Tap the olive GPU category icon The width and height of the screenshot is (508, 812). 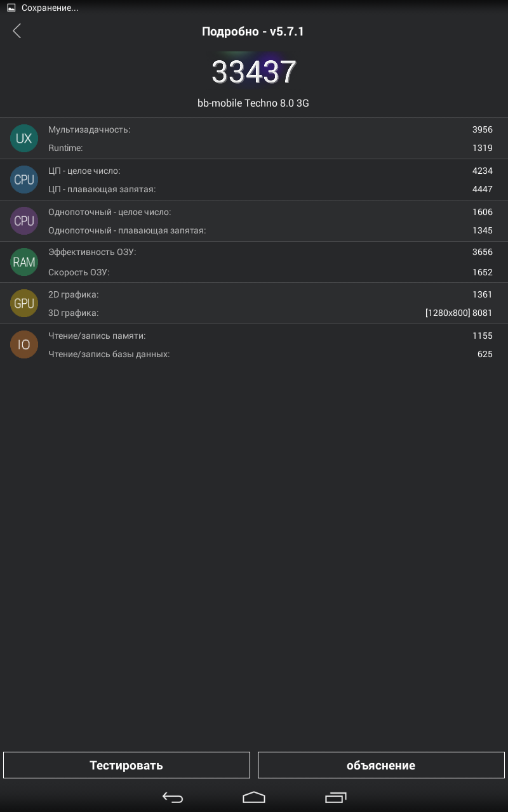24,303
